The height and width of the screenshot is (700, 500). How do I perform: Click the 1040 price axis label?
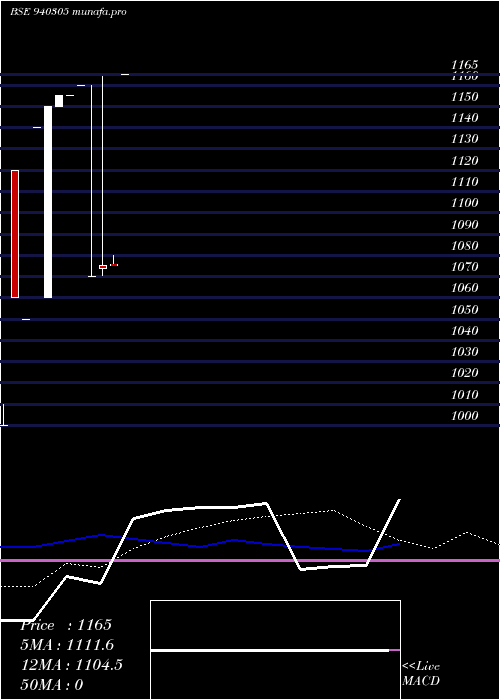click(464, 330)
